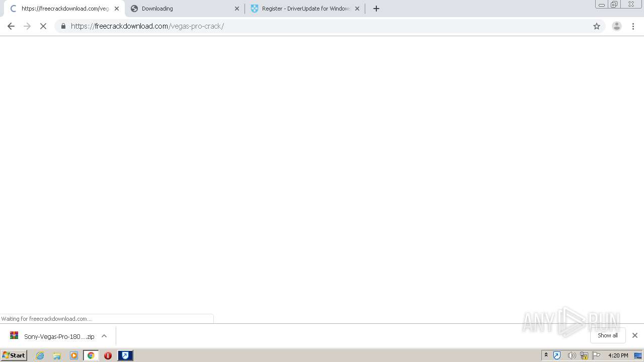This screenshot has width=644, height=362.
Task: Restore down the Chrome window
Action: click(614, 5)
